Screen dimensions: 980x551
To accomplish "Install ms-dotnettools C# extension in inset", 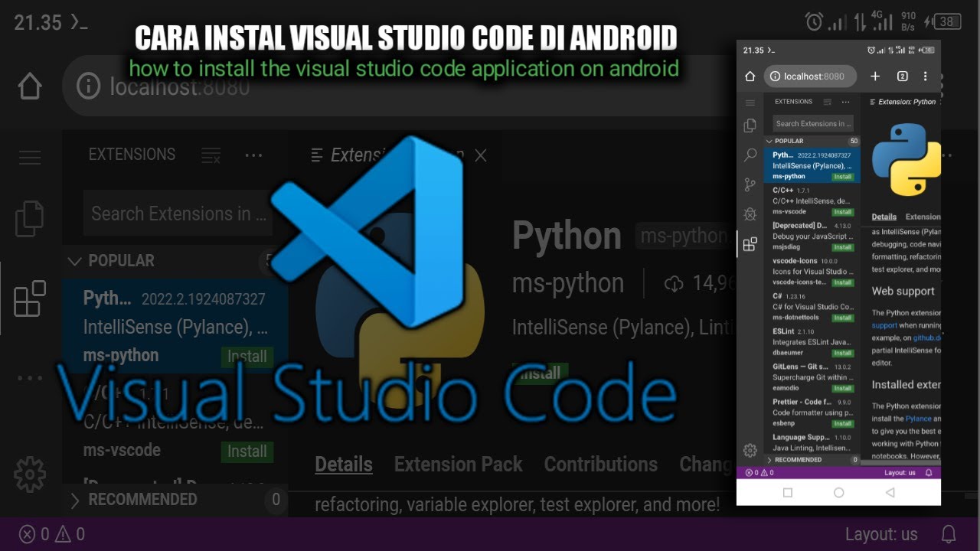I will (843, 318).
